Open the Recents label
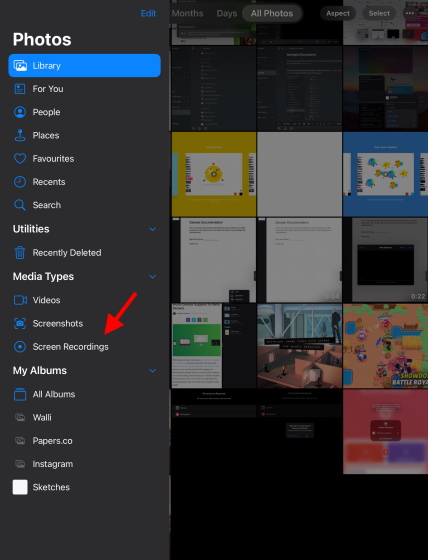 click(49, 182)
